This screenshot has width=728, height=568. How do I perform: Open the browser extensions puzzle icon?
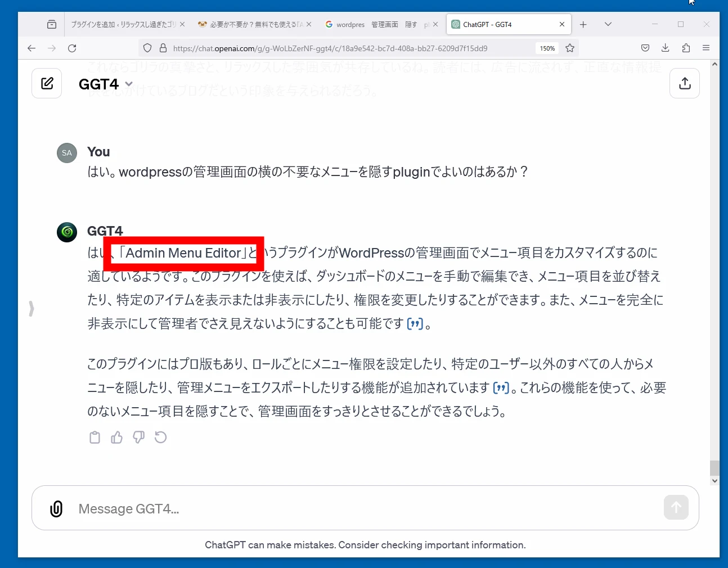[686, 48]
